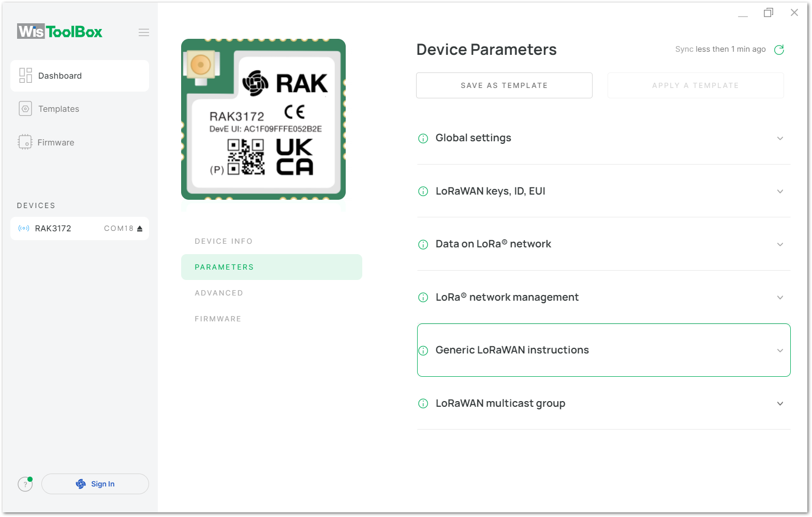
Task: Click SAVE AS TEMPLATE button
Action: pyautogui.click(x=504, y=85)
